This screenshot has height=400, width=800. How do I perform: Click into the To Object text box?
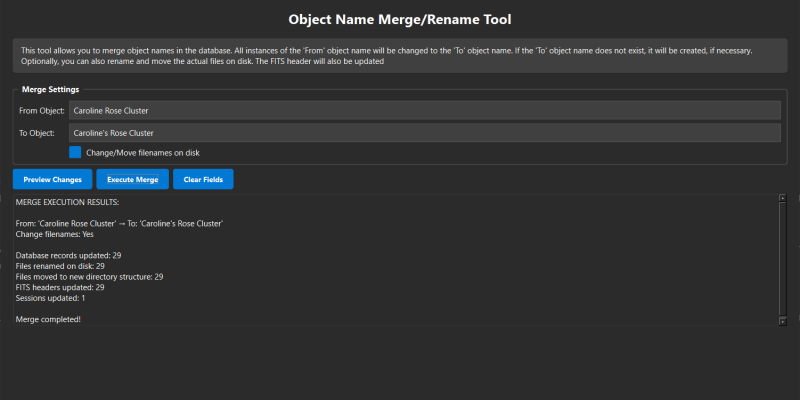pyautogui.click(x=424, y=133)
